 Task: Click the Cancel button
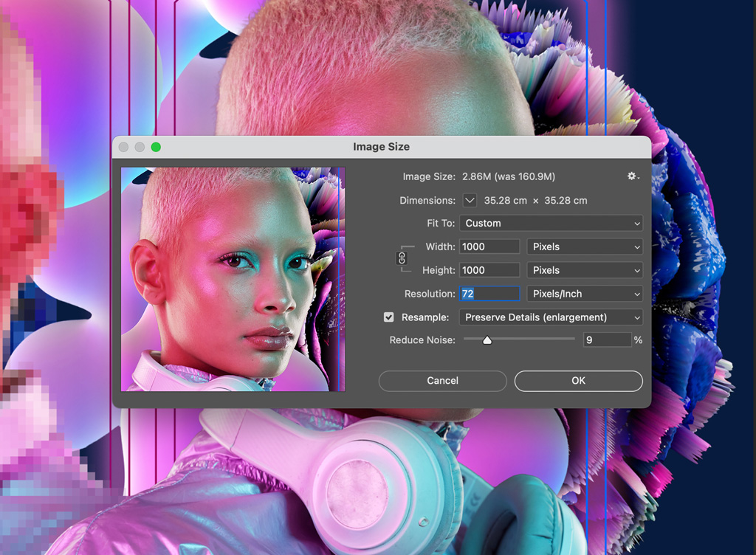click(443, 381)
